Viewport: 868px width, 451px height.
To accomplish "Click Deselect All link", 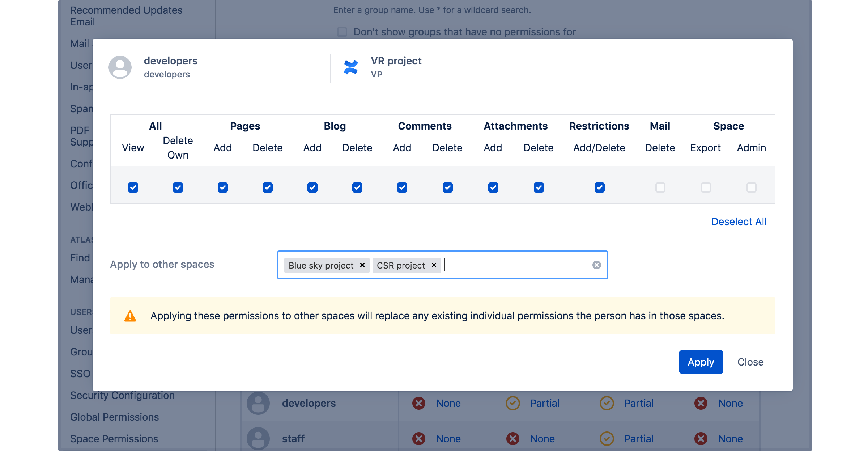I will pyautogui.click(x=739, y=222).
